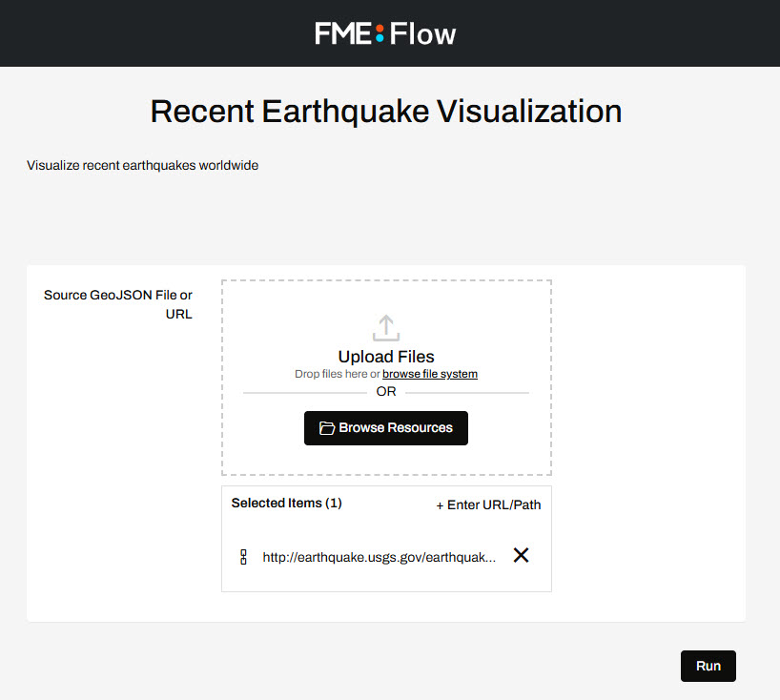Click the Selected Items (1) heading
The image size is (780, 700).
coord(286,504)
